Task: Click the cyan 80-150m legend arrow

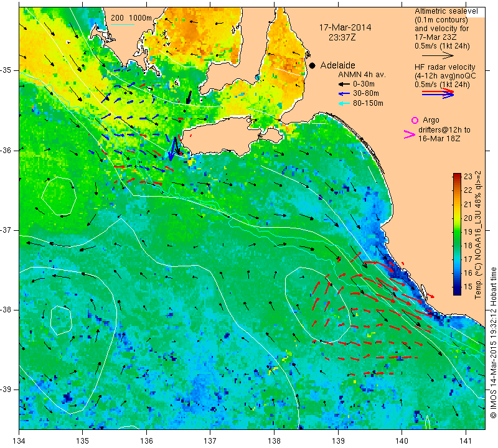Action: (x=344, y=103)
